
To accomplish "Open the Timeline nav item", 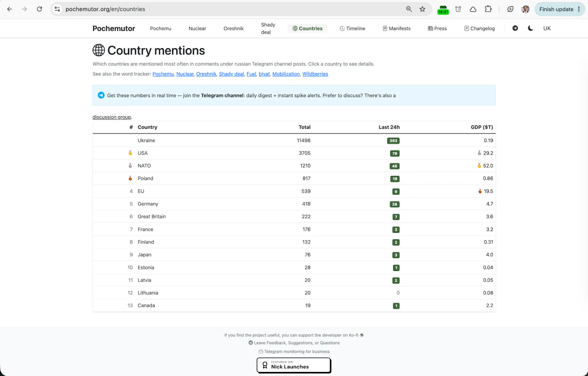I will 352,28.
